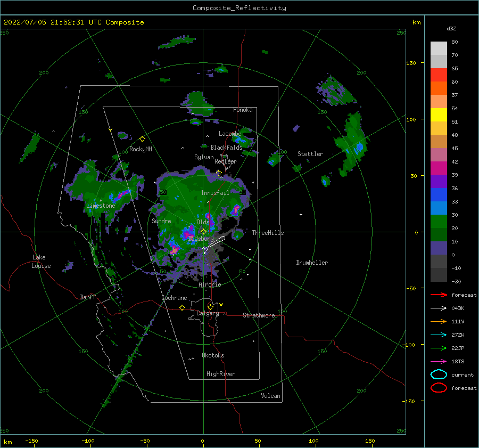Click the dBZ legend heading

tap(451, 29)
